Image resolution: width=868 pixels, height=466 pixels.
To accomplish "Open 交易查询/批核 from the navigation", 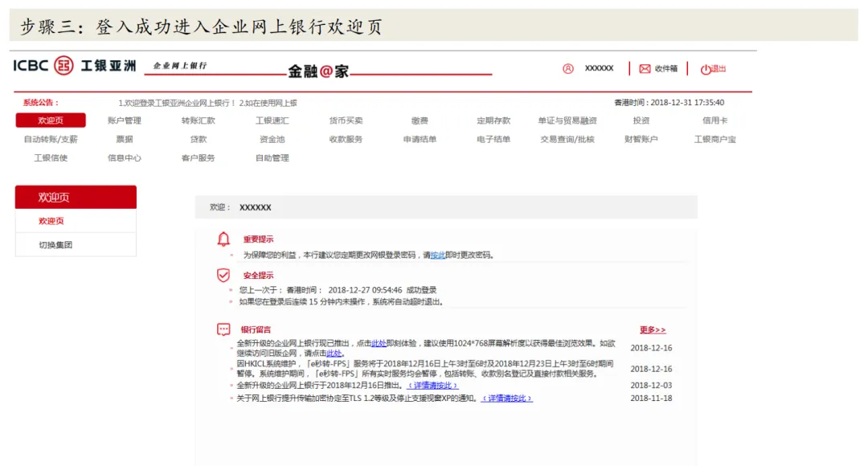I will 567,139.
